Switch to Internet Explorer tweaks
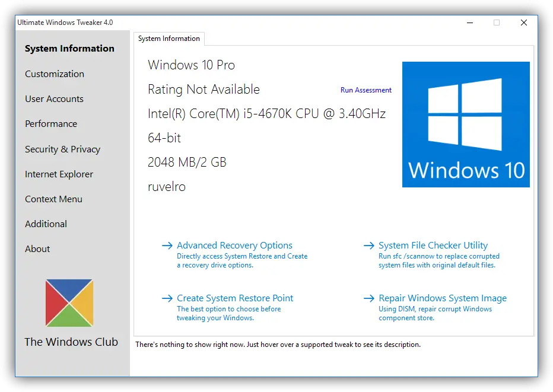This screenshot has height=392, width=553. [59, 174]
